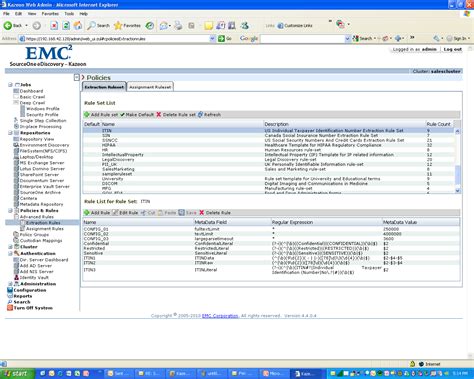Viewport: 474px width, 379px height.
Task: Open Google toolbar search dropdown
Action: point(347,39)
